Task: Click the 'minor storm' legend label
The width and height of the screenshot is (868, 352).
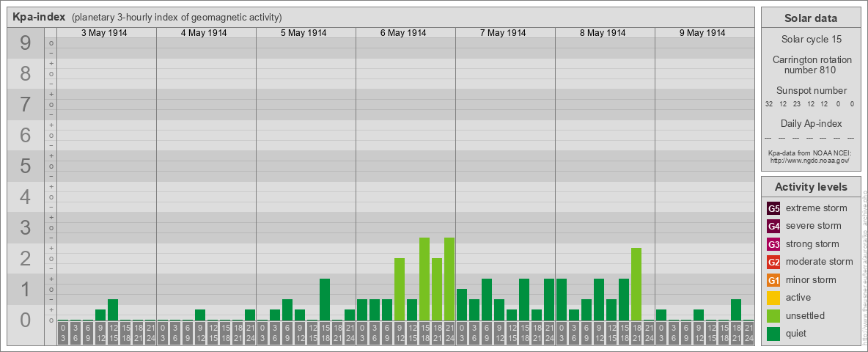Action: pyautogui.click(x=811, y=280)
